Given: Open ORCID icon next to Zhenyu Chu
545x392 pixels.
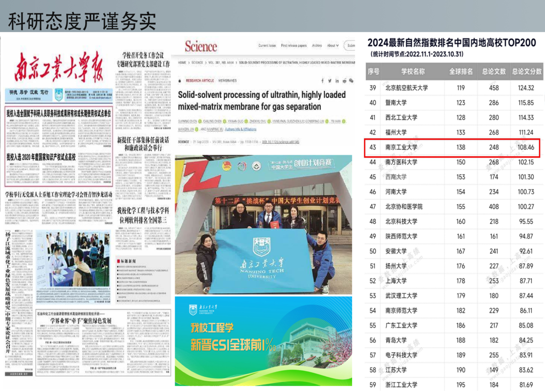Looking at the screenshot, I should (269, 121).
